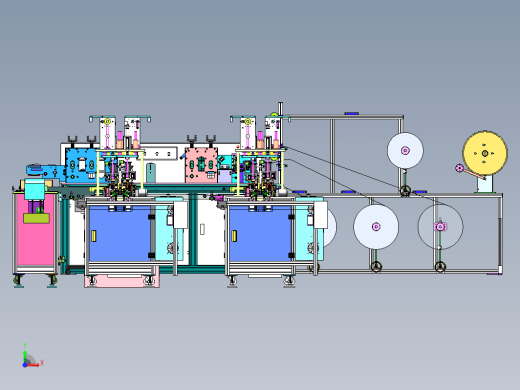This screenshot has width=520, height=390.
Task: Click the X axis label of coordinate triad
Action: point(42,362)
